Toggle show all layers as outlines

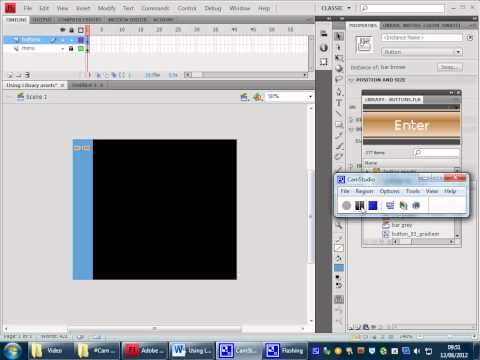[80, 30]
